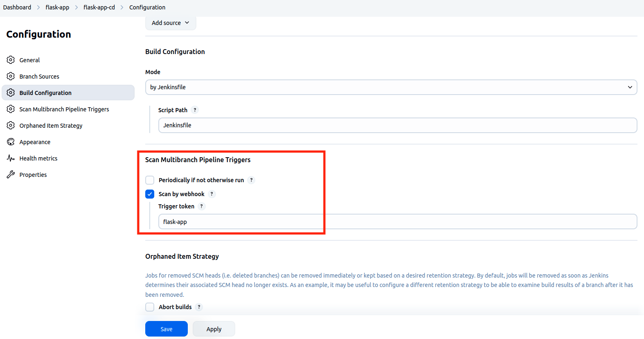Open the Add source dropdown
The width and height of the screenshot is (644, 339).
[170, 23]
